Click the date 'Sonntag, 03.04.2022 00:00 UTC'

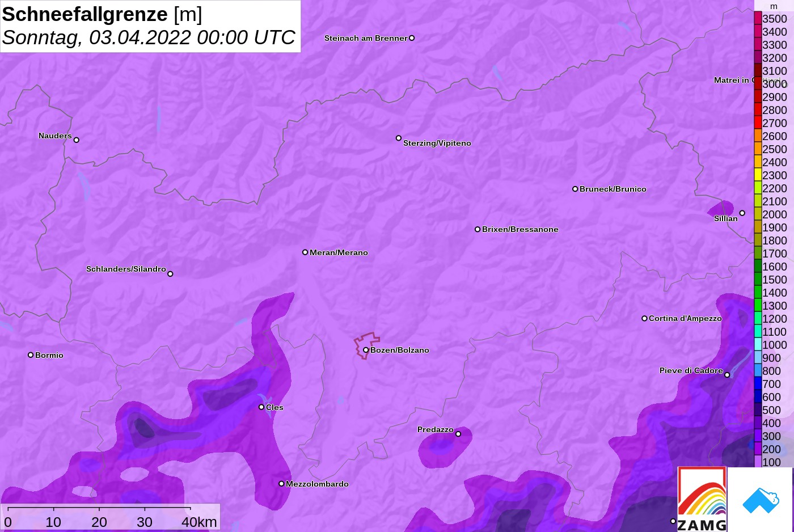point(149,37)
